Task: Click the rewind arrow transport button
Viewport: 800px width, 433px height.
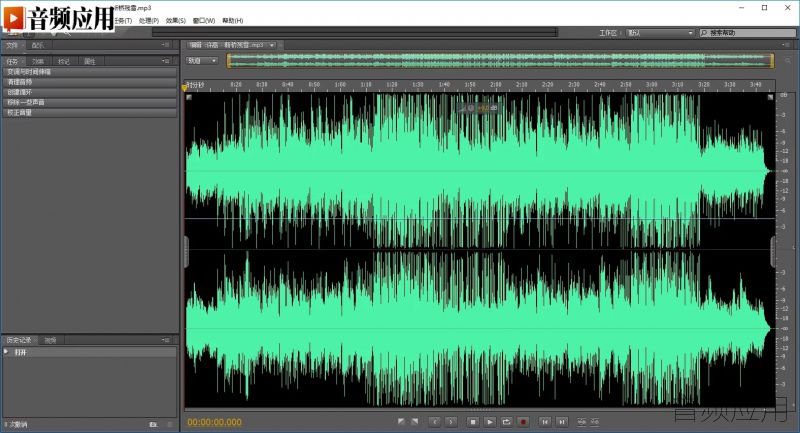Action: click(435, 422)
